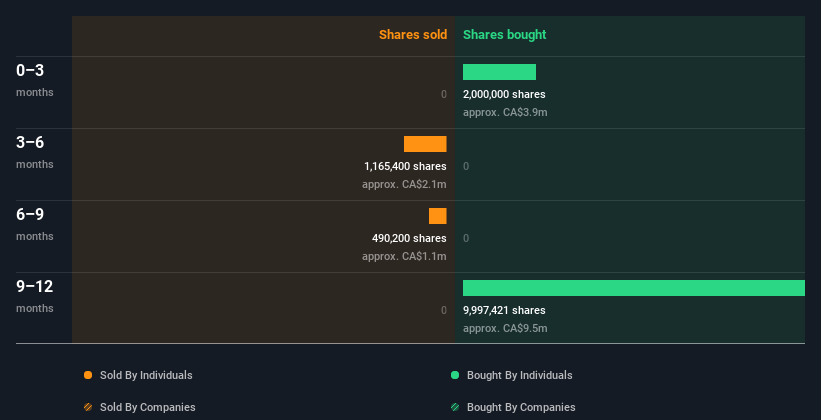Click the green Bought By Individuals legend dot
This screenshot has height=420, width=821.
455,375
